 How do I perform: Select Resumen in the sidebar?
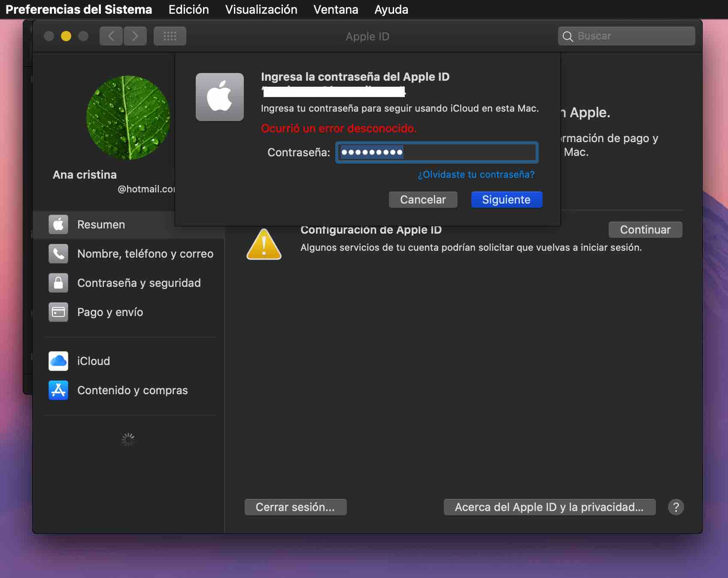129,225
